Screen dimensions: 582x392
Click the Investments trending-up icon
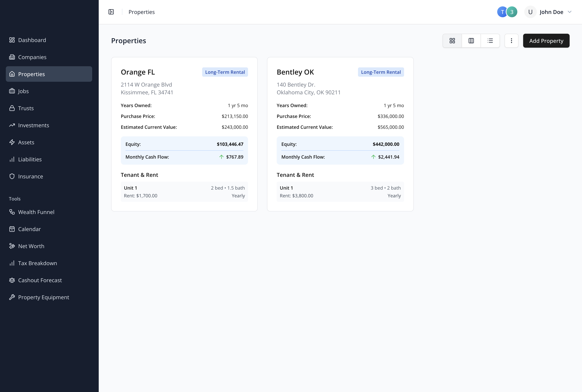coord(12,125)
